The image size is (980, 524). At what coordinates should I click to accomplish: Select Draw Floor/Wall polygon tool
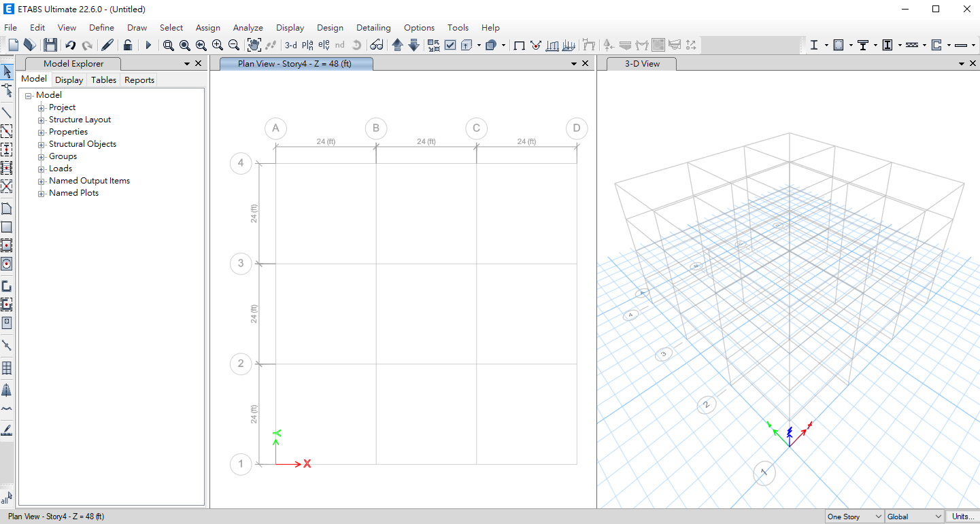7,209
